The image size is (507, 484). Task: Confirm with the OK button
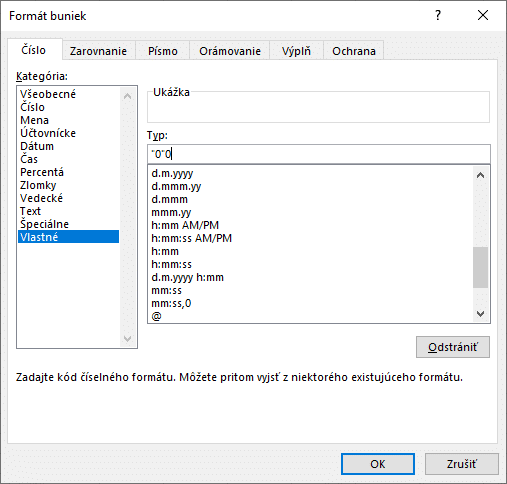(x=378, y=464)
